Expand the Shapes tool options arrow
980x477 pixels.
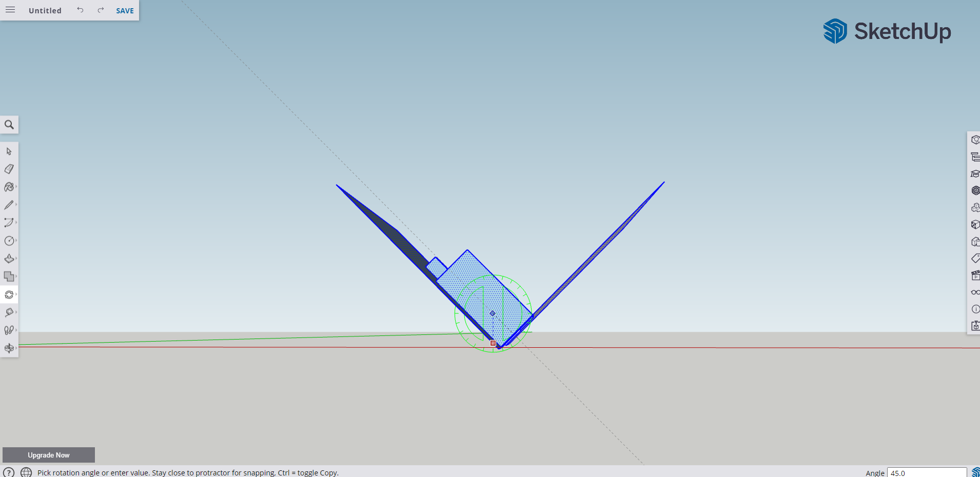click(x=17, y=241)
